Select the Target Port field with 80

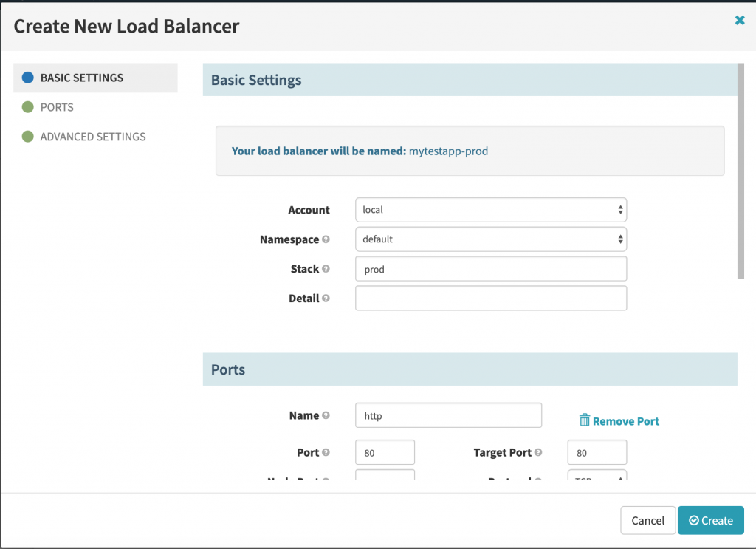tap(597, 452)
